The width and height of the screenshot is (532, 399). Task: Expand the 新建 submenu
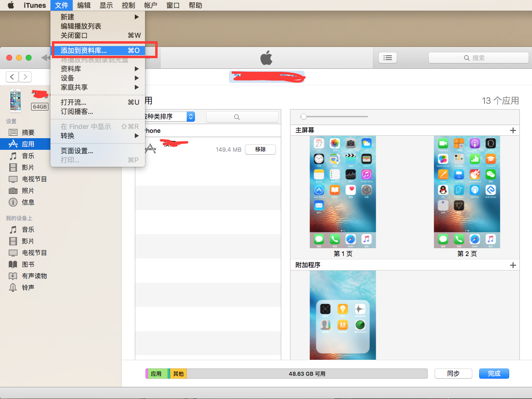point(97,17)
